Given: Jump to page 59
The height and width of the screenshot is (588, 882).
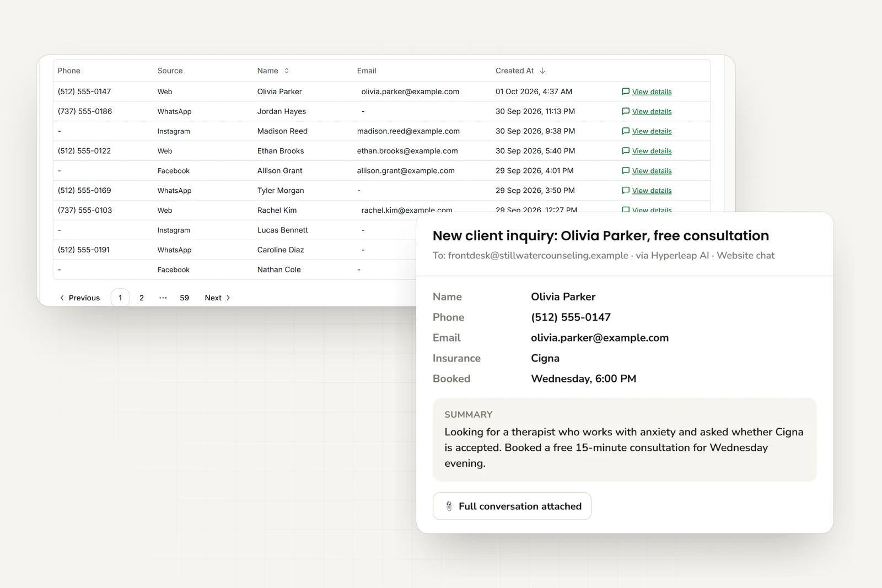Looking at the screenshot, I should [x=184, y=298].
